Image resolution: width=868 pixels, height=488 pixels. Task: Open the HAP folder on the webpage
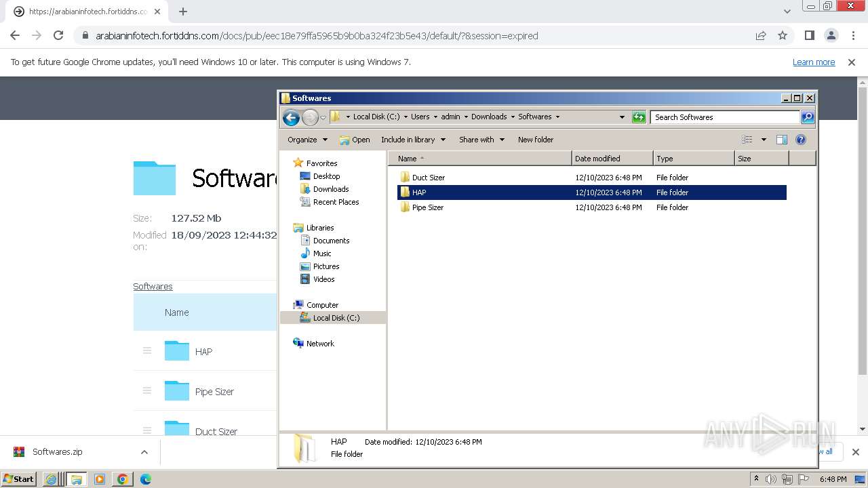203,352
